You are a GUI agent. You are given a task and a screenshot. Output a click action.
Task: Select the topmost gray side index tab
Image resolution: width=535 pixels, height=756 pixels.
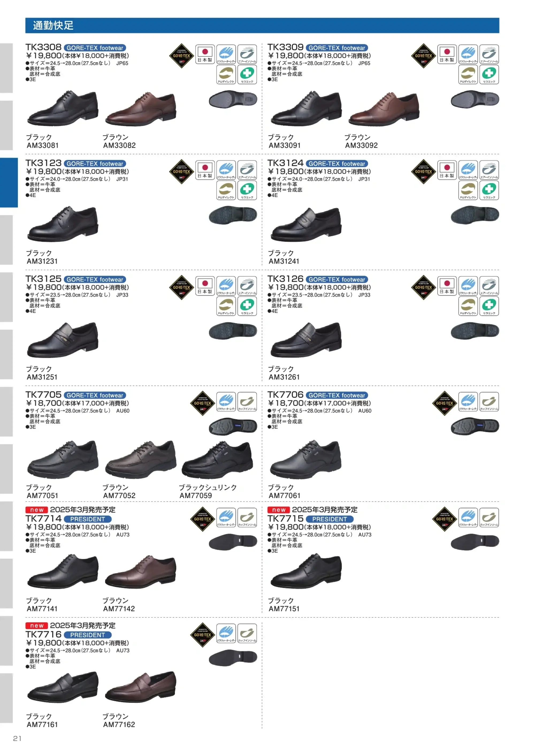pyautogui.click(x=6, y=68)
